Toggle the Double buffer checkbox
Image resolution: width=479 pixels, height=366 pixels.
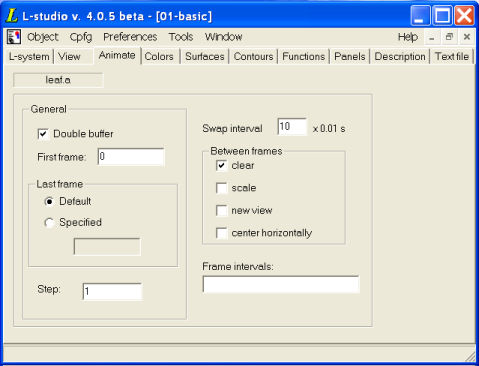[43, 134]
